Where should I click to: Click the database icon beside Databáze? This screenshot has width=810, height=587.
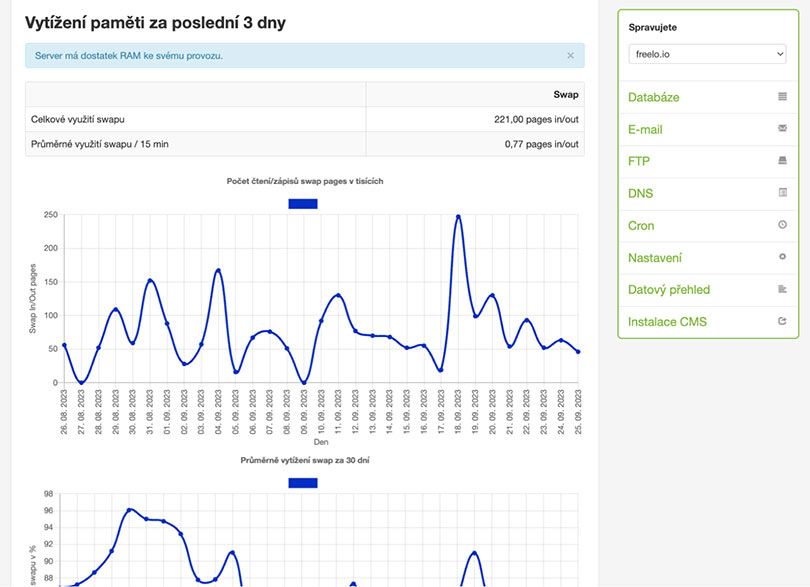point(782,97)
